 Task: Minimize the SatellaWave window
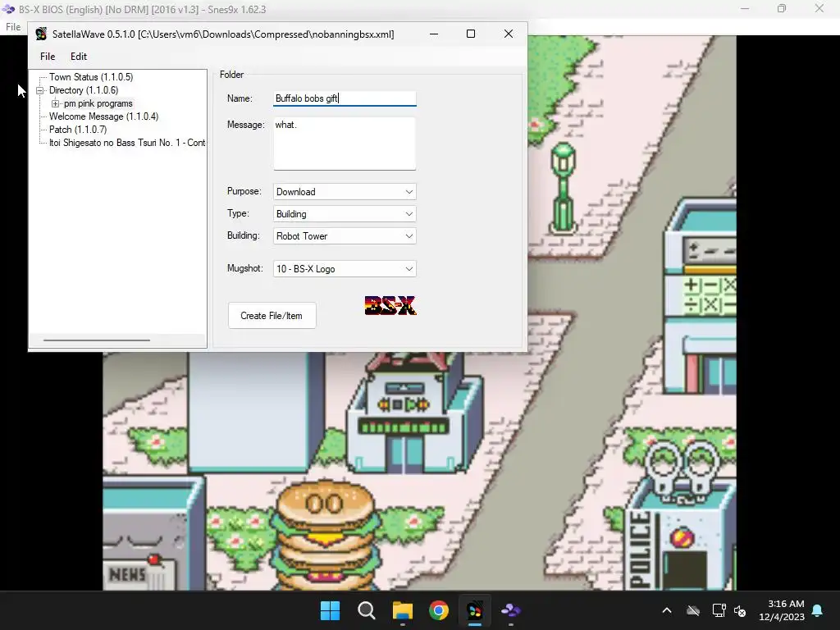[x=434, y=34]
